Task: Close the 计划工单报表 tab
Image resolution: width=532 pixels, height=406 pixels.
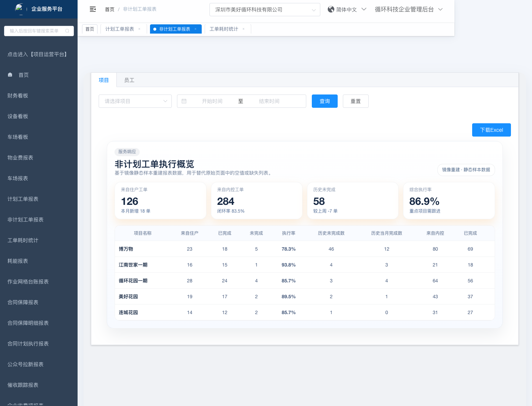Action: (139, 29)
